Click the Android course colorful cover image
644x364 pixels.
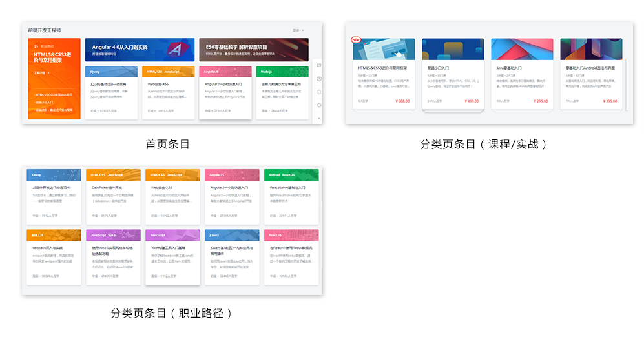coord(592,49)
